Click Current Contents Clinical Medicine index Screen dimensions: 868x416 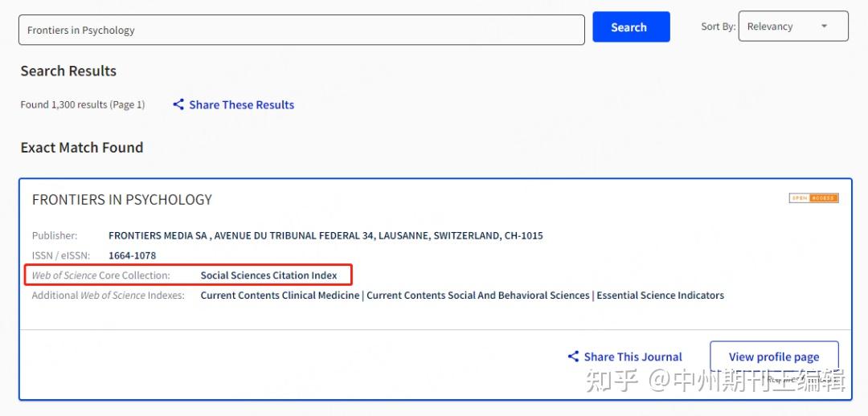(x=280, y=296)
